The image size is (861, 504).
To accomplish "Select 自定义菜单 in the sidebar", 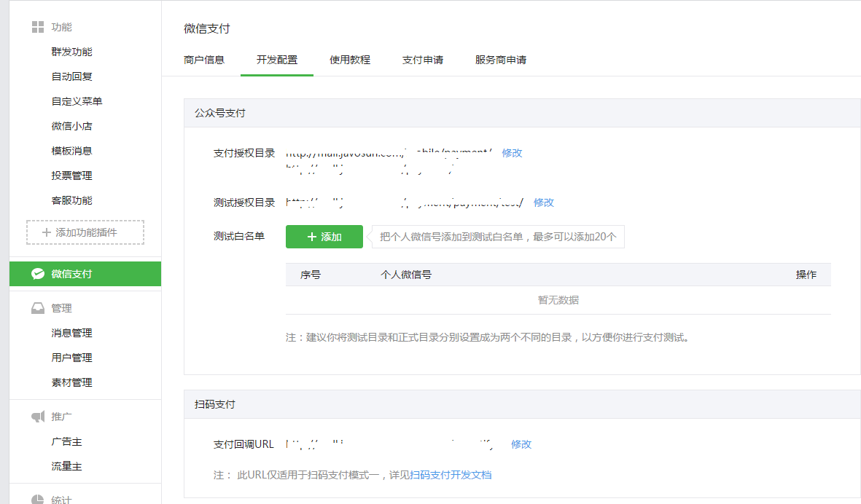I will [x=77, y=101].
